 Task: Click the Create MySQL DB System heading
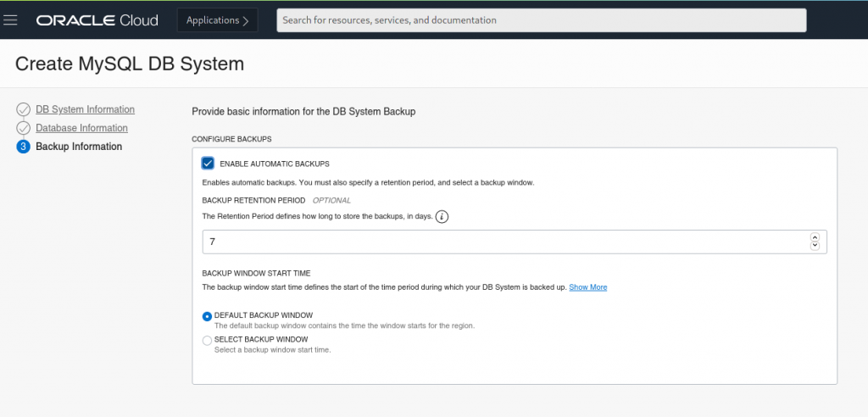click(x=130, y=64)
